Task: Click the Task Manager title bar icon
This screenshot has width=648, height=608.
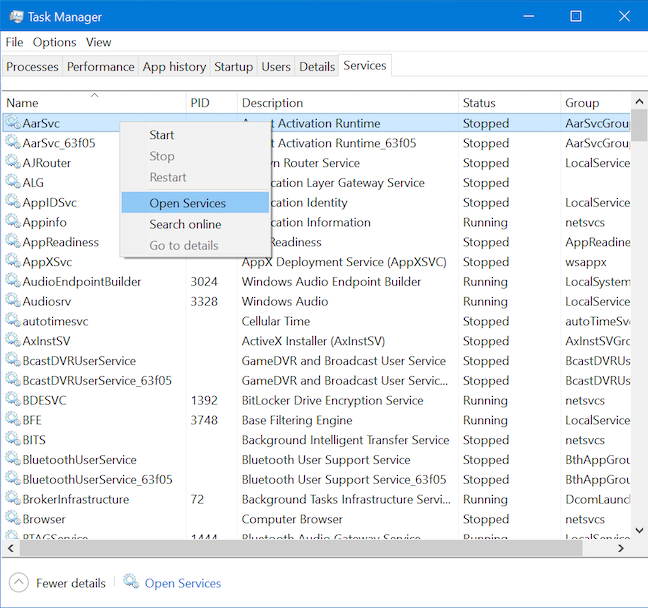Action: [16, 17]
